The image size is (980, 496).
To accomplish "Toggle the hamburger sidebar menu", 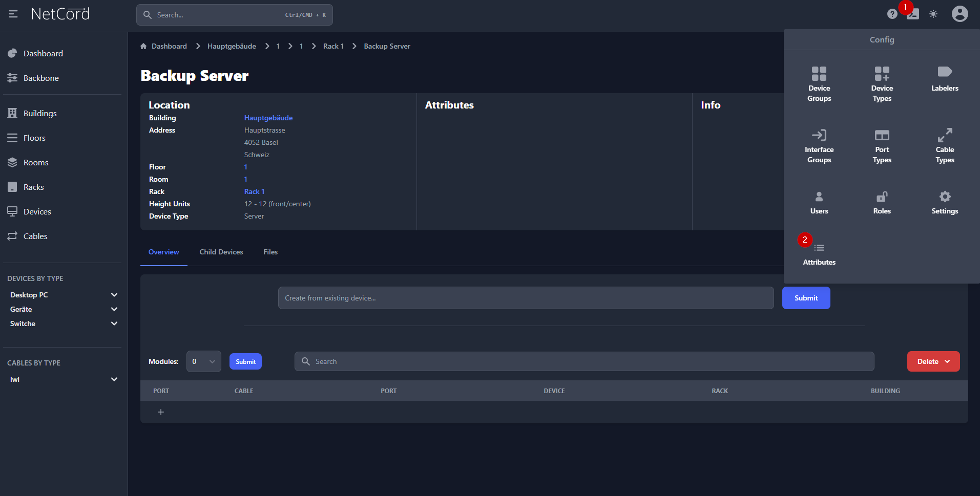I will coord(13,14).
